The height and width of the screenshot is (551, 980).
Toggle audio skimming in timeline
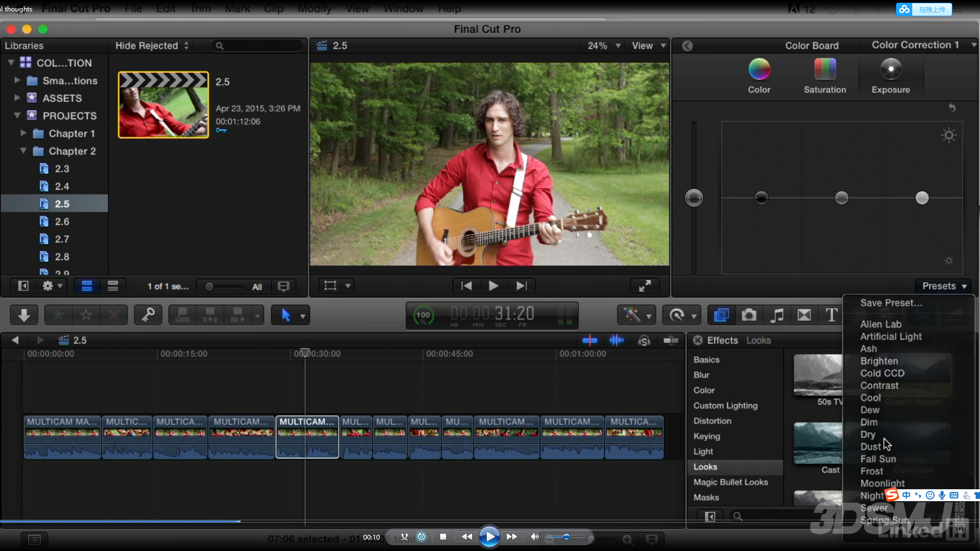617,340
